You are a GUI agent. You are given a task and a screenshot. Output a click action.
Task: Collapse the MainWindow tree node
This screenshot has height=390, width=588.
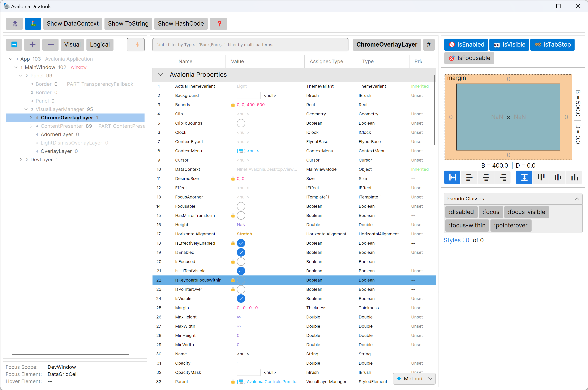pyautogui.click(x=16, y=67)
